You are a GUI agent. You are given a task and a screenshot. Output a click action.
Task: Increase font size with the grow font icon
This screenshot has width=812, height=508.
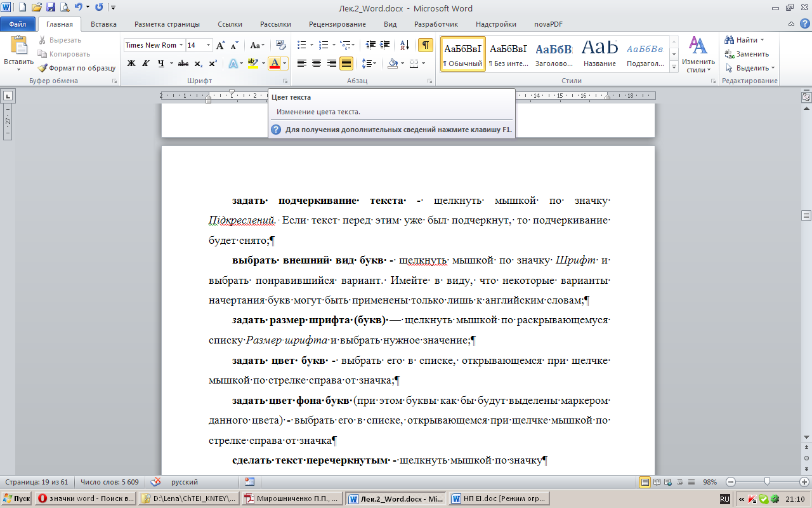pyautogui.click(x=220, y=45)
